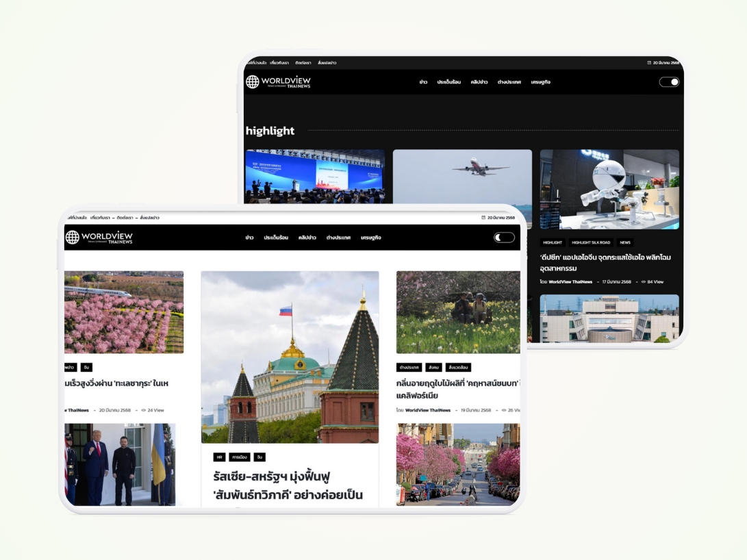Open the conference hall highlight photo
This screenshot has height=560, width=747.
pyautogui.click(x=315, y=177)
